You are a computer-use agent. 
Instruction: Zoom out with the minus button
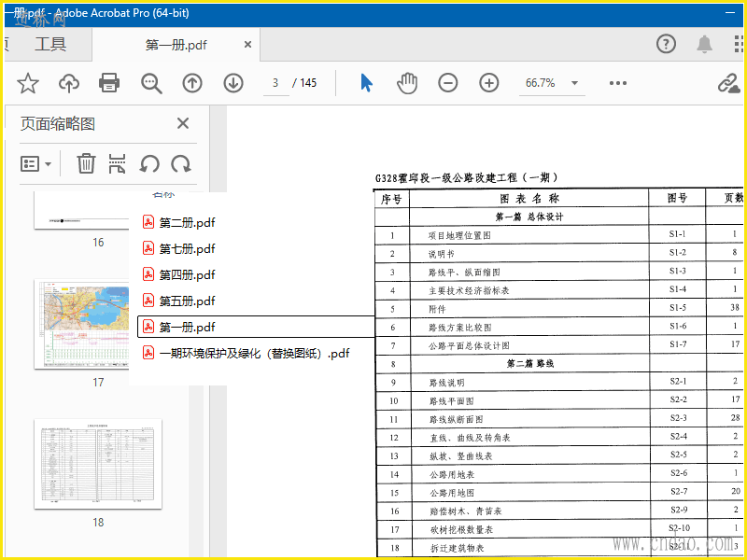[448, 83]
